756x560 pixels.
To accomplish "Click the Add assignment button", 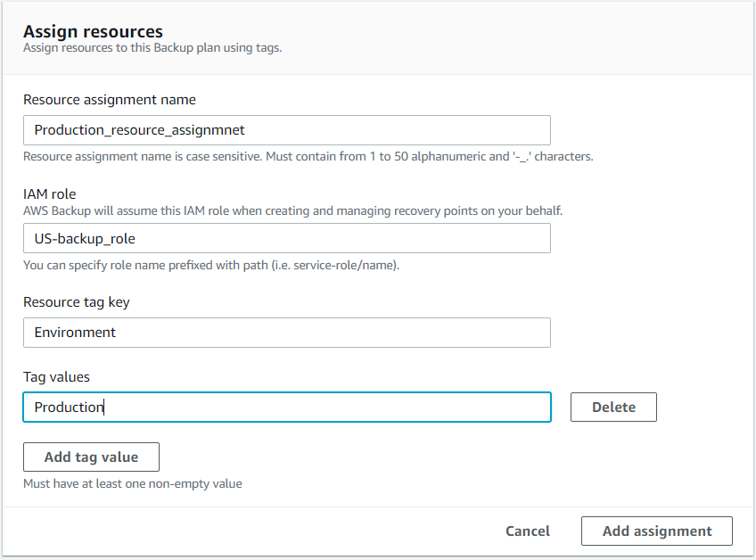I will point(656,531).
